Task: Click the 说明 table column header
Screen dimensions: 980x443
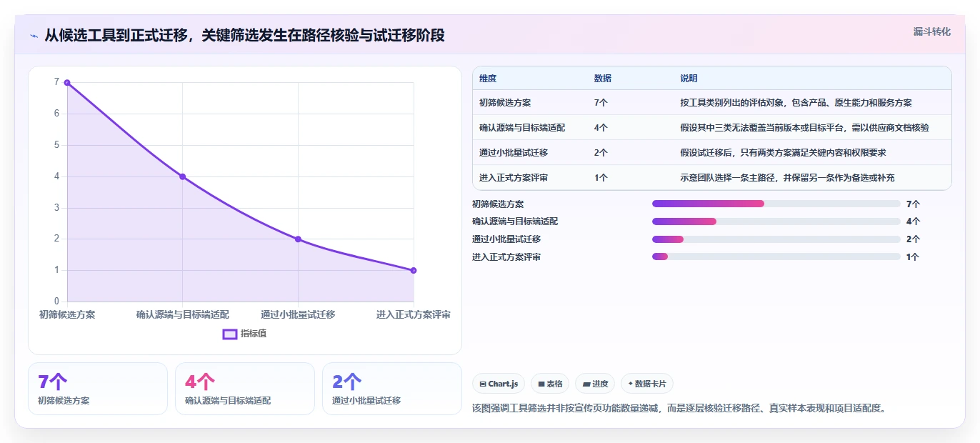Action: [689, 79]
